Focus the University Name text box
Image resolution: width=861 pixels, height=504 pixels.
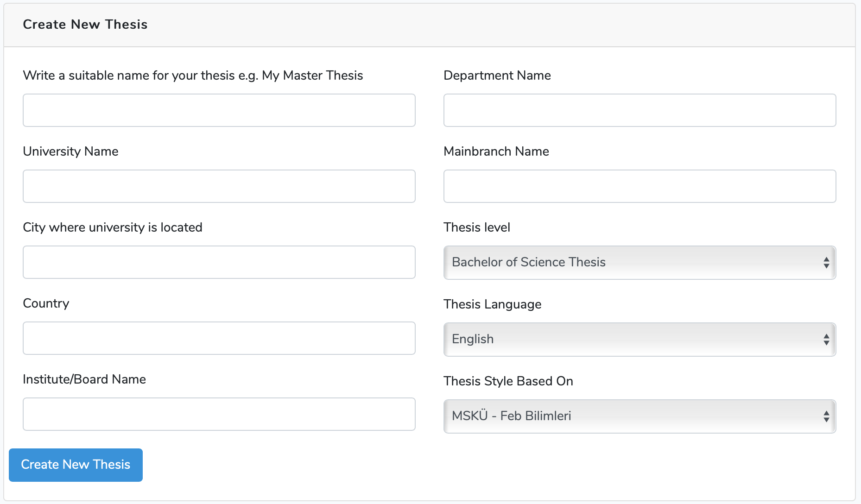point(219,186)
